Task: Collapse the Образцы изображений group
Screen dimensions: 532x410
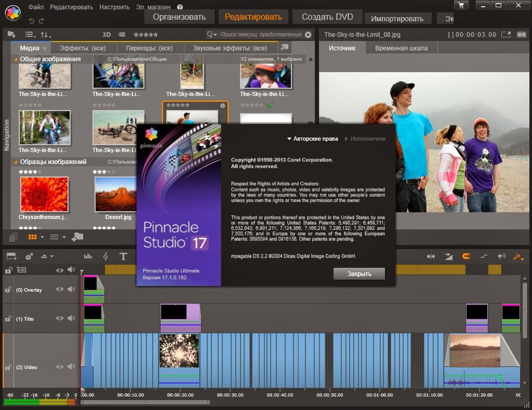Action: click(x=15, y=162)
